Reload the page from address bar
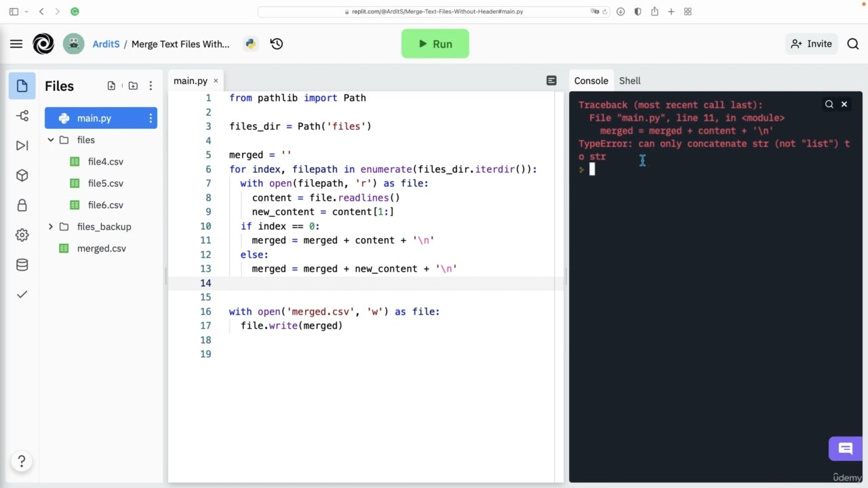The height and width of the screenshot is (488, 868). pos(604,12)
